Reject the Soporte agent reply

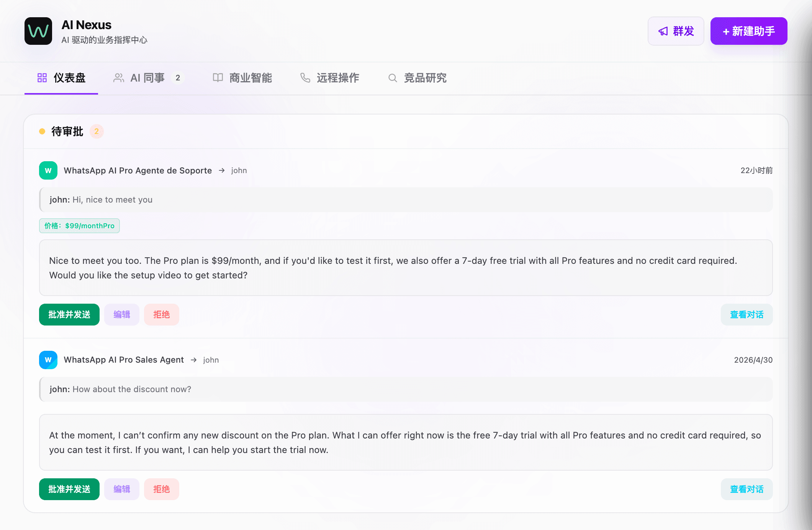tap(162, 315)
